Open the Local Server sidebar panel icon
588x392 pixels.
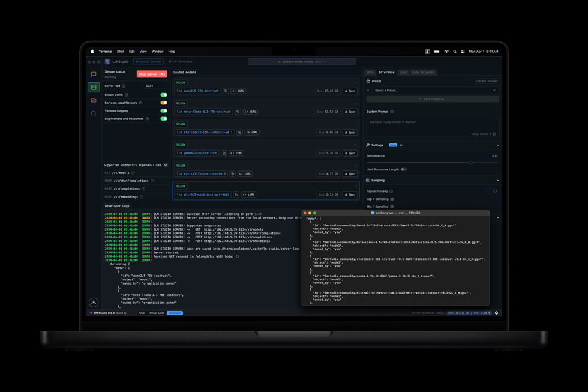pos(93,86)
